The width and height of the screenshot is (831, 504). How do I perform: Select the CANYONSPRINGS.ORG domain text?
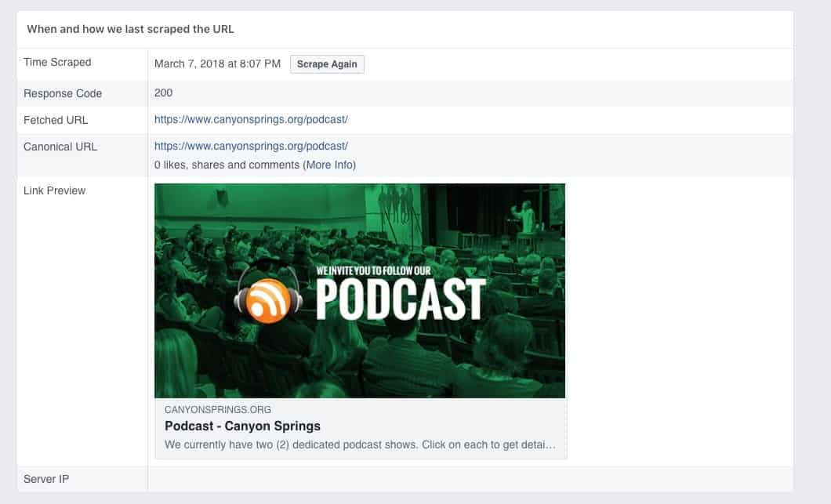pos(218,410)
